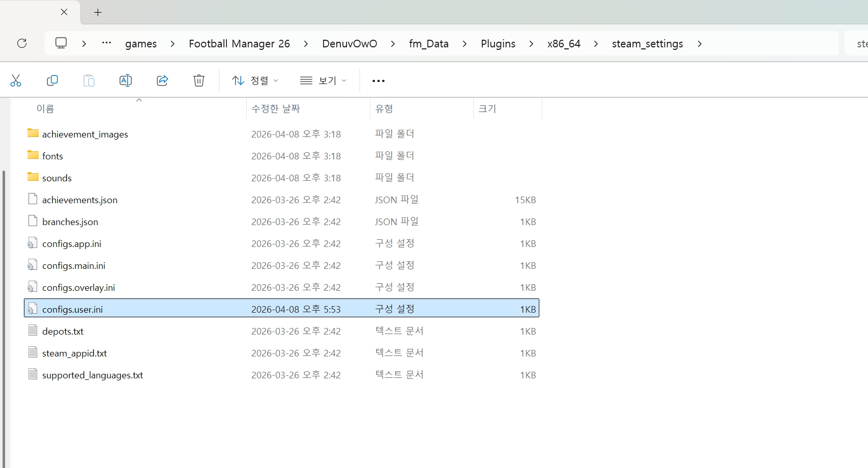Go to the Plugins breadcrumb folder
The image size is (868, 468).
498,44
